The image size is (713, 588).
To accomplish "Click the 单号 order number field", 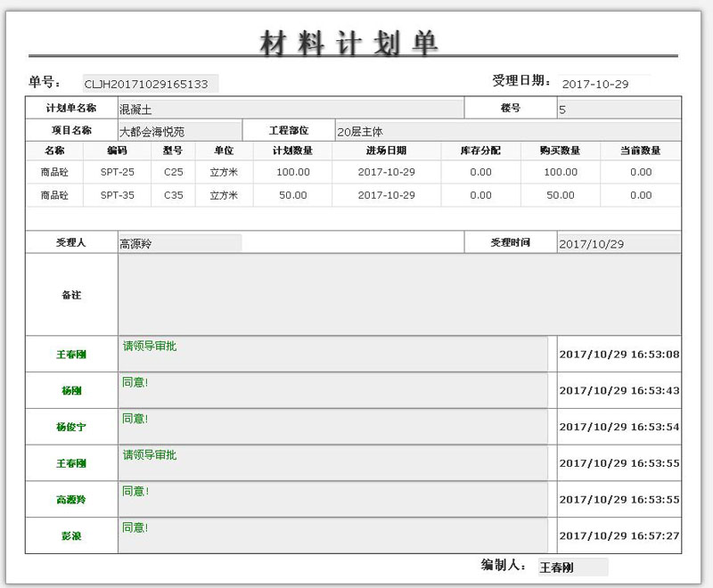I will click(150, 84).
